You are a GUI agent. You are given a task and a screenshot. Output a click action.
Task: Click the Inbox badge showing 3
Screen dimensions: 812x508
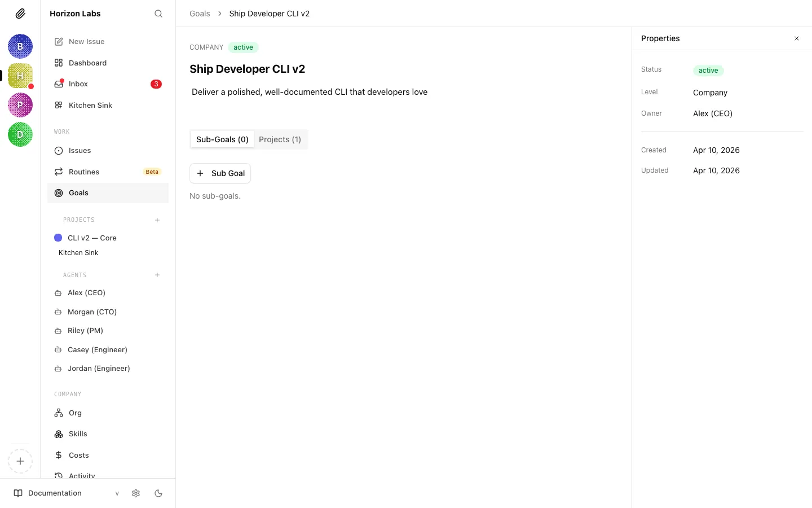(156, 84)
